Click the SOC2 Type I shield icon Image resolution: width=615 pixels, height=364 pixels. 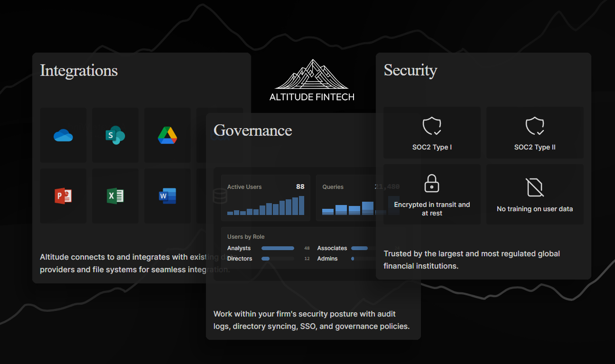click(432, 126)
